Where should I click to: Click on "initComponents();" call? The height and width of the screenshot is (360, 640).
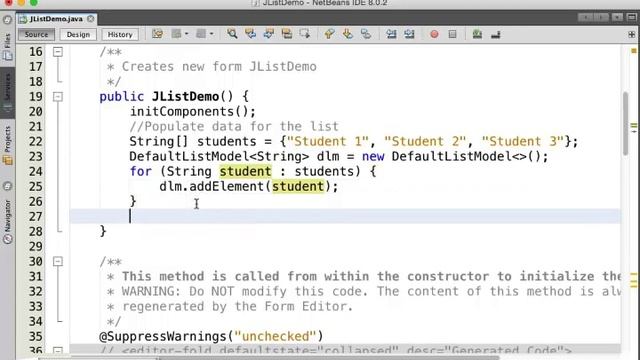click(193, 111)
